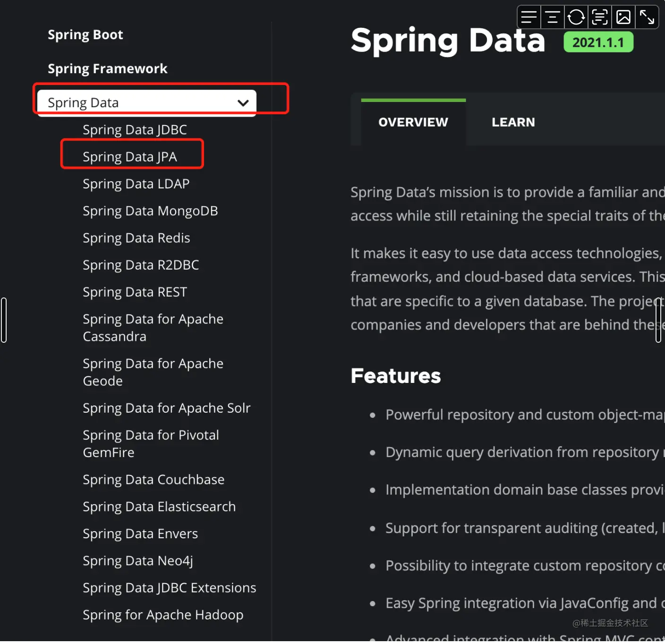
Task: Click the green progress bar above OVERVIEW
Action: [413, 100]
